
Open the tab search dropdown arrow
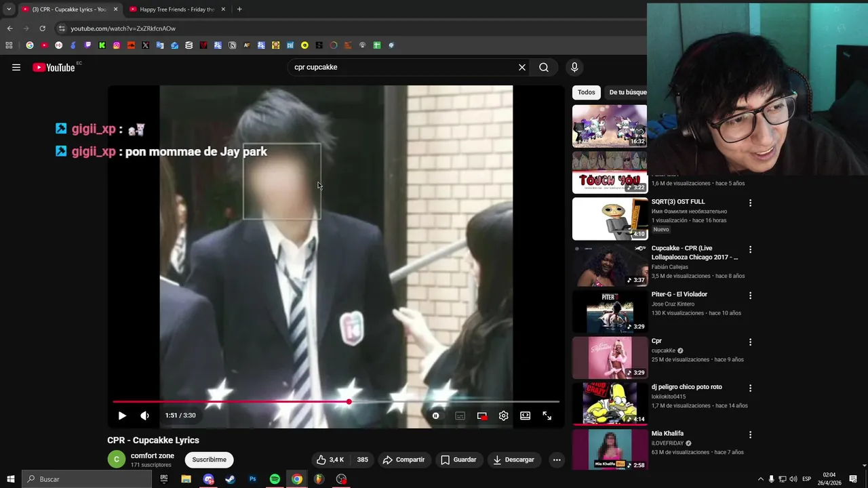point(9,9)
